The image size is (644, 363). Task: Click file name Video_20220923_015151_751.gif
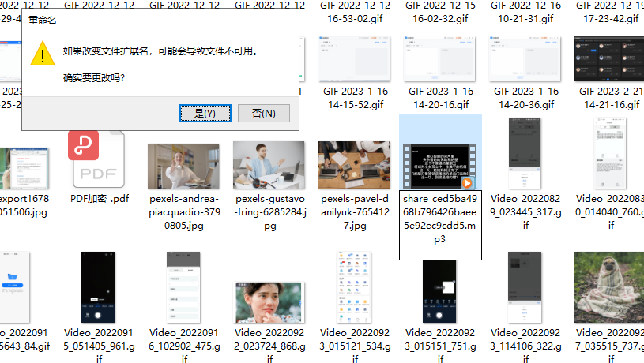coord(440,346)
